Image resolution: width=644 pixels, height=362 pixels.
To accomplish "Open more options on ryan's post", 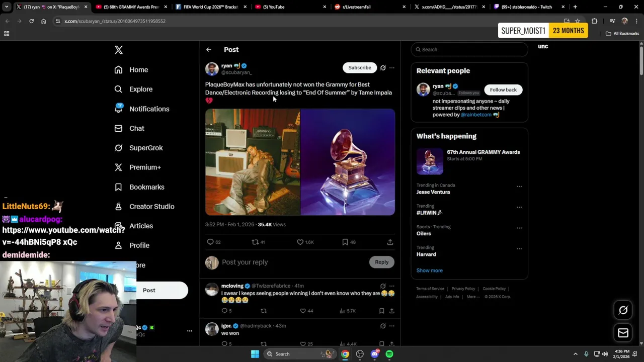I will point(392,68).
